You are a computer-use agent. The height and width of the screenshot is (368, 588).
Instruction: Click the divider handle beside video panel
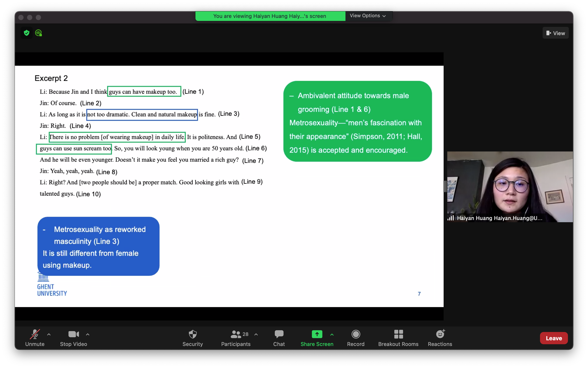pyautogui.click(x=445, y=187)
